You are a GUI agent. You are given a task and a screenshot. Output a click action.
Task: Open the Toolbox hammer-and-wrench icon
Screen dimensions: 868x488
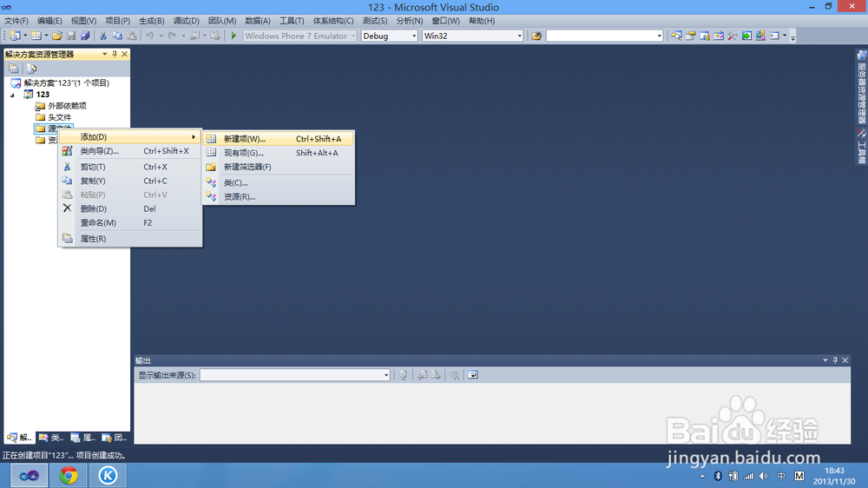click(733, 36)
